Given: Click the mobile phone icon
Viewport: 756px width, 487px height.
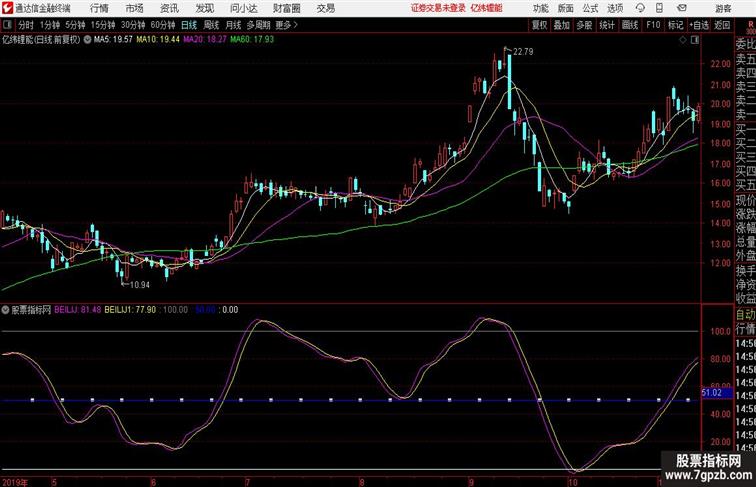Looking at the screenshot, I should click(x=659, y=8).
